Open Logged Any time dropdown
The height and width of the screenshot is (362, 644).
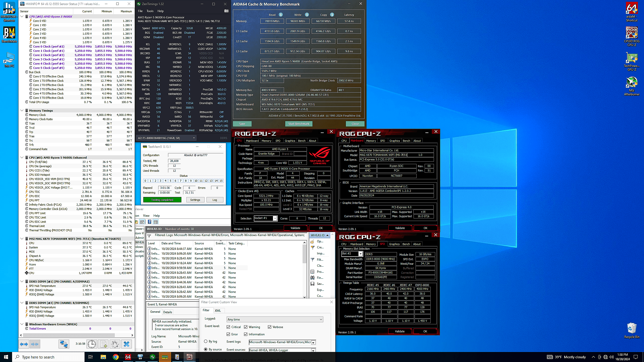point(275,320)
